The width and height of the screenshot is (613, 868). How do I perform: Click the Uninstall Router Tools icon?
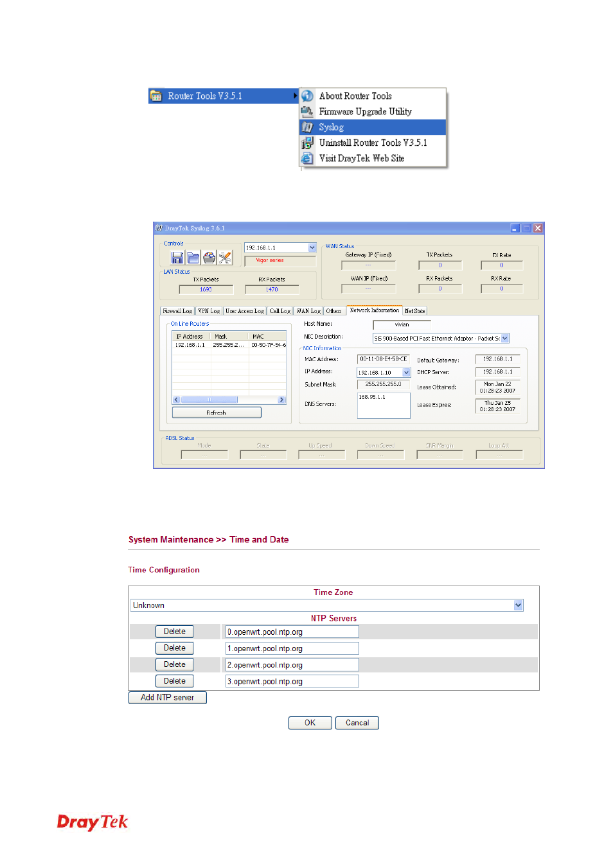pyautogui.click(x=308, y=143)
